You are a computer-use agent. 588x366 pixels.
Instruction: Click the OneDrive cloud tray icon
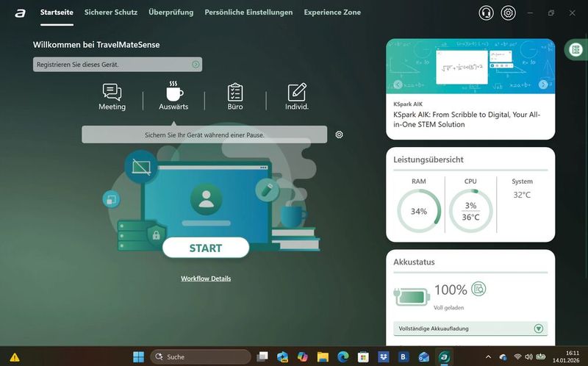[503, 357]
